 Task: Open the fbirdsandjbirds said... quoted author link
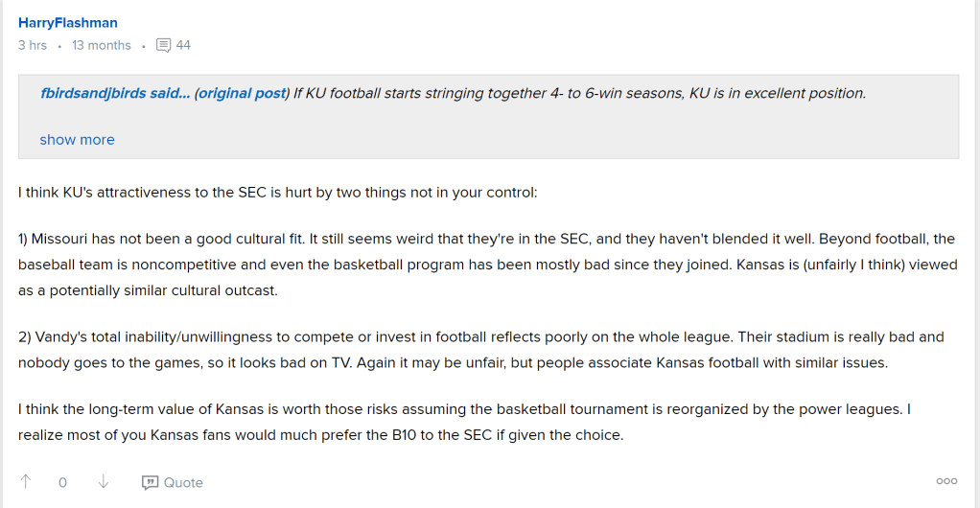point(115,93)
